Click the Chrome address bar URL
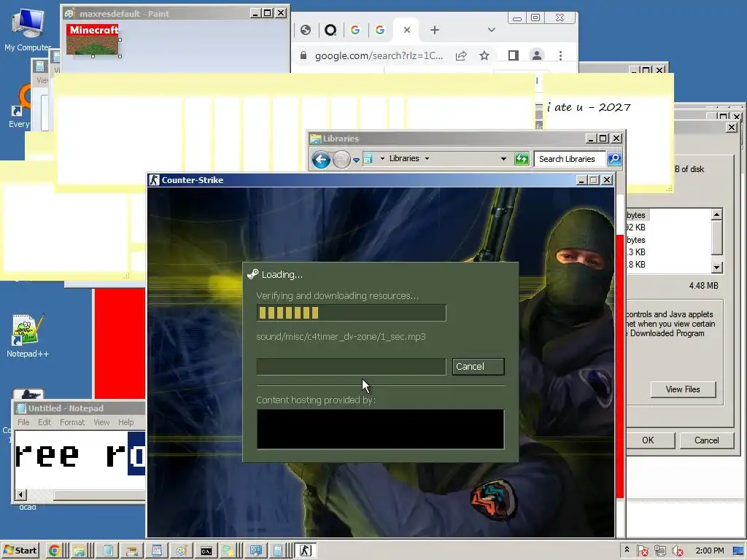The width and height of the screenshot is (747, 560). [379, 55]
